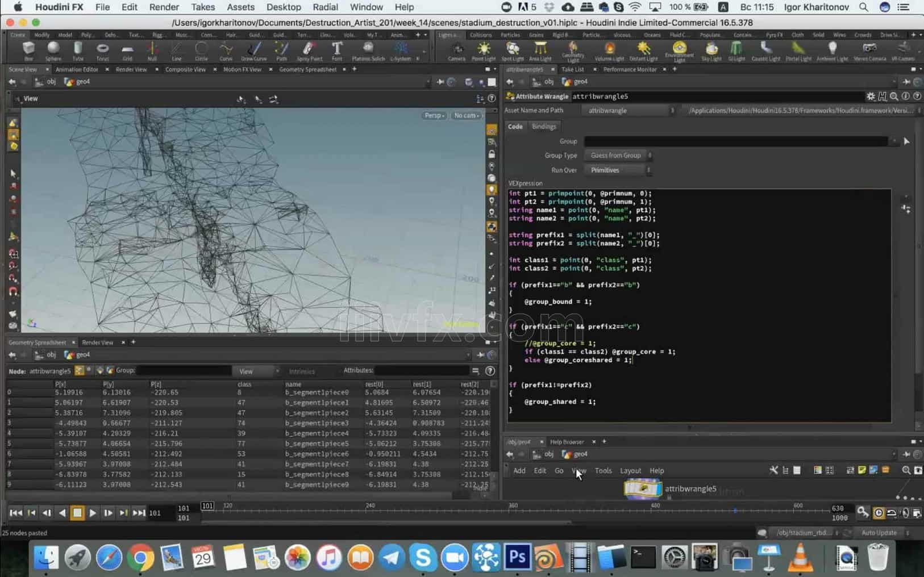Screen dimensions: 924x577
Task: Add an Environment Light from the shelf
Action: click(679, 51)
